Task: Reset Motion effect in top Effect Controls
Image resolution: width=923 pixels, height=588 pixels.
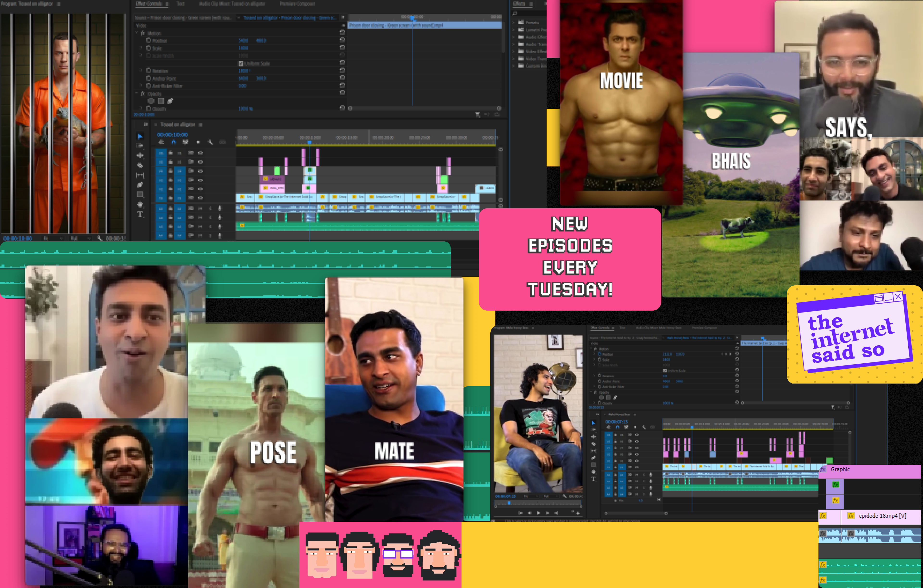Action: click(342, 33)
